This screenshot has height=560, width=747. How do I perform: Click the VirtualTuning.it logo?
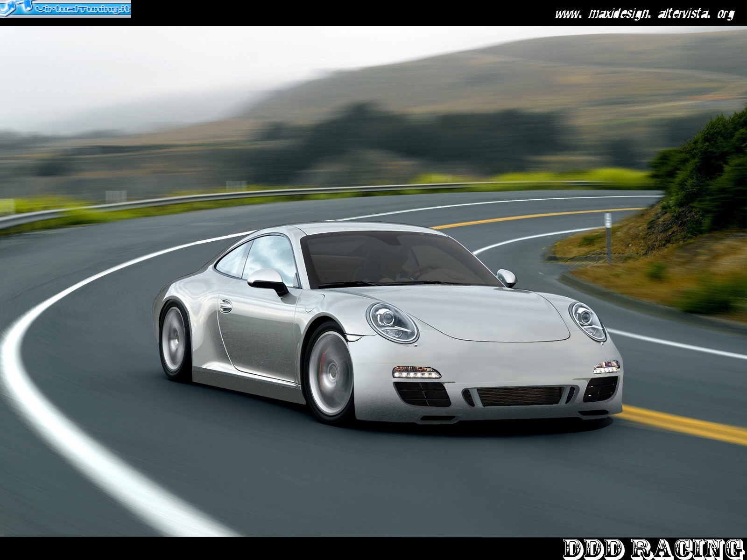[x=65, y=9]
